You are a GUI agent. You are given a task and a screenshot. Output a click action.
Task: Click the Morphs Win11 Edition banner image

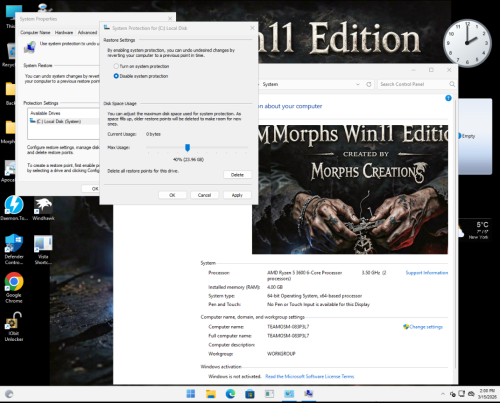350,189
